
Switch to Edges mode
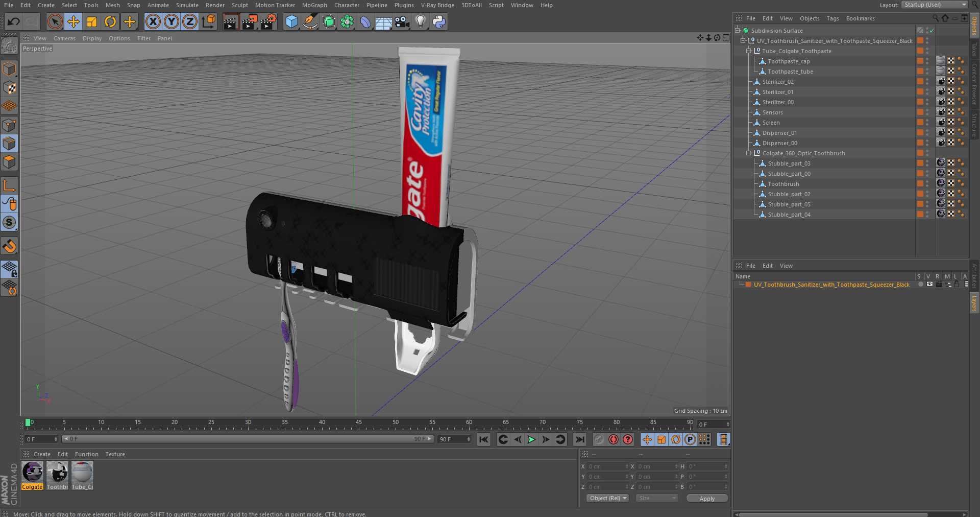click(x=9, y=144)
